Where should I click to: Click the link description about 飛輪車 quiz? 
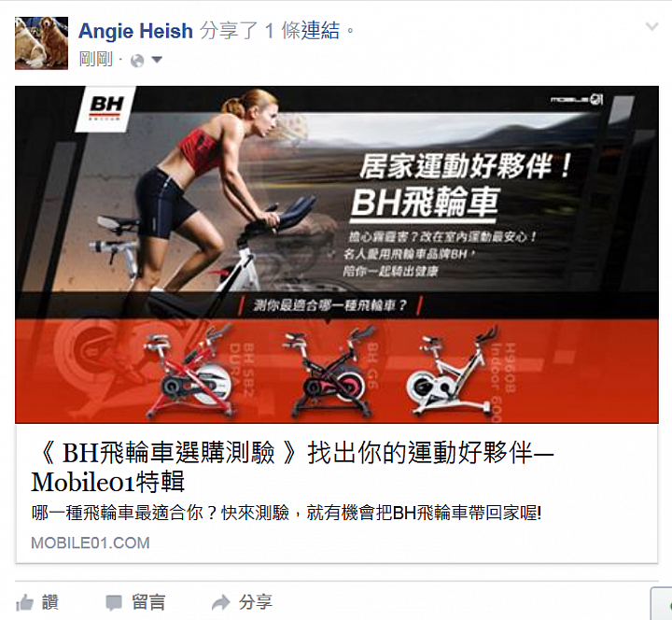(287, 513)
